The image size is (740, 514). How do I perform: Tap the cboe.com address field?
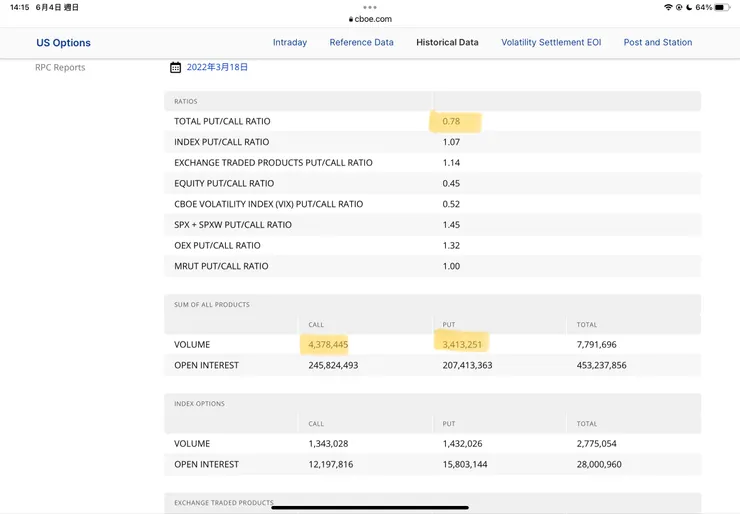coord(372,19)
